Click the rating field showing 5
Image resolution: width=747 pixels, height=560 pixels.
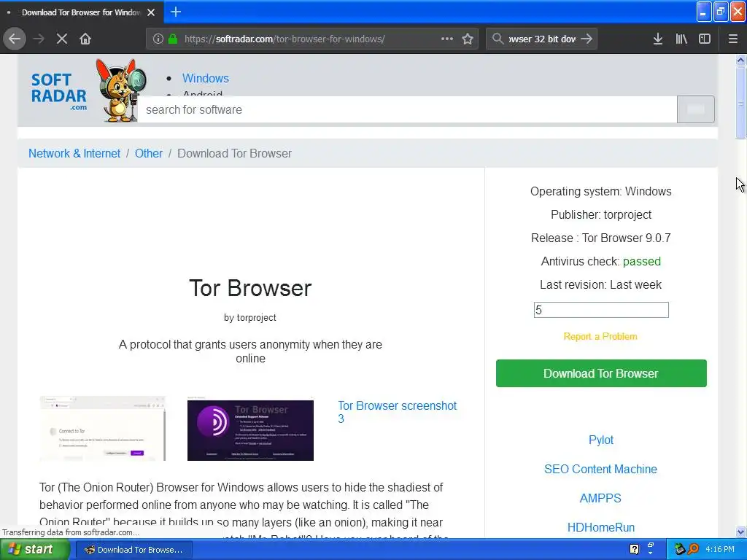tap(601, 310)
